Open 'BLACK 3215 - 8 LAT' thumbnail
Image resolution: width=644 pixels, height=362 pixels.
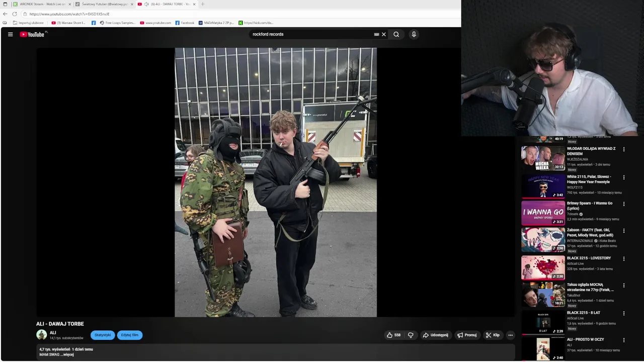(x=543, y=322)
